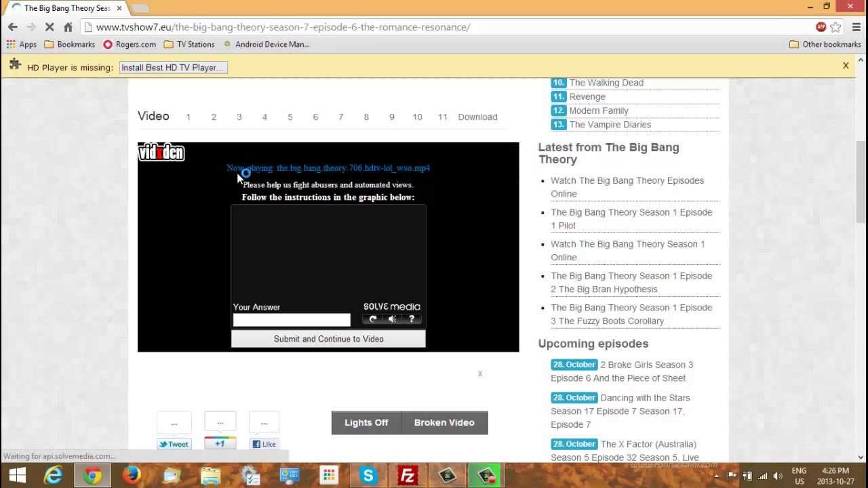
Task: Switch to video source 11
Action: pyautogui.click(x=442, y=117)
